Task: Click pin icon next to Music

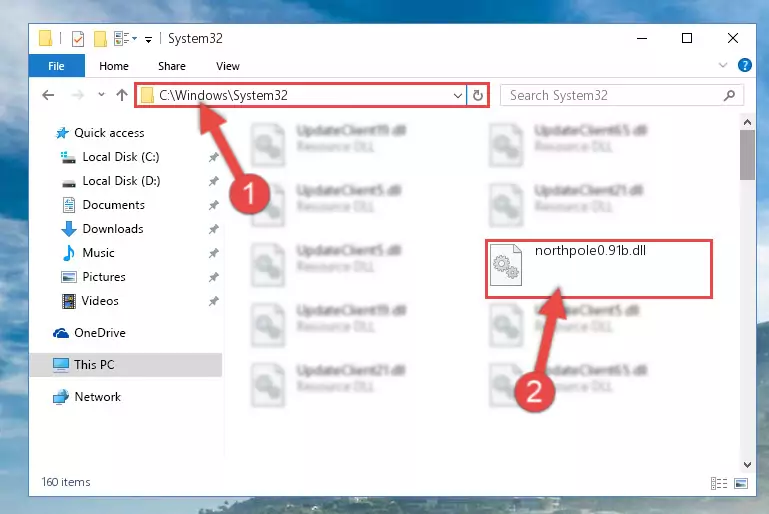Action: 213,253
